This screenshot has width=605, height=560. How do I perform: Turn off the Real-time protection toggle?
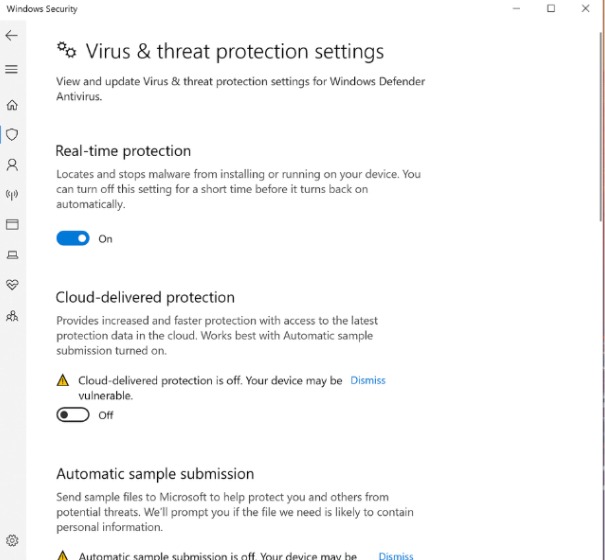pyautogui.click(x=73, y=238)
